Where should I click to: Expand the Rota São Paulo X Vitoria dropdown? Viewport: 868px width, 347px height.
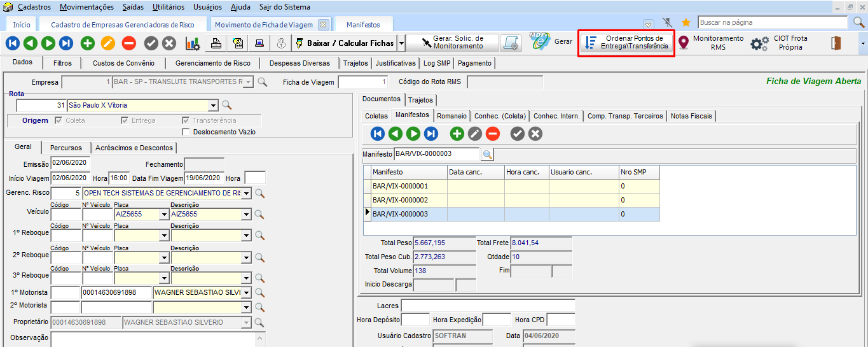point(213,105)
